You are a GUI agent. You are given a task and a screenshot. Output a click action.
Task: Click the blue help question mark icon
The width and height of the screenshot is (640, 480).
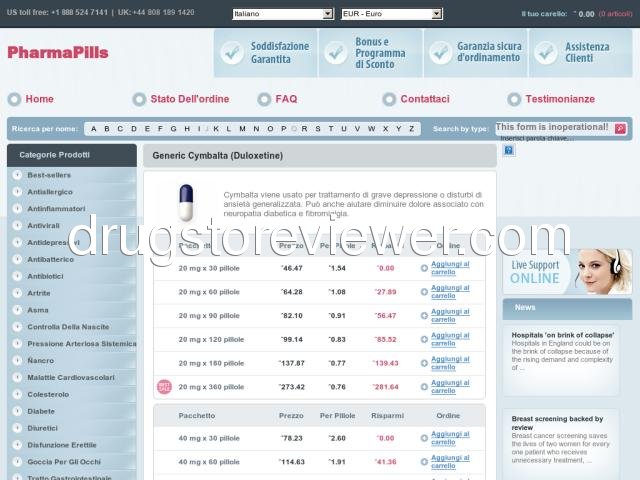coord(509,150)
